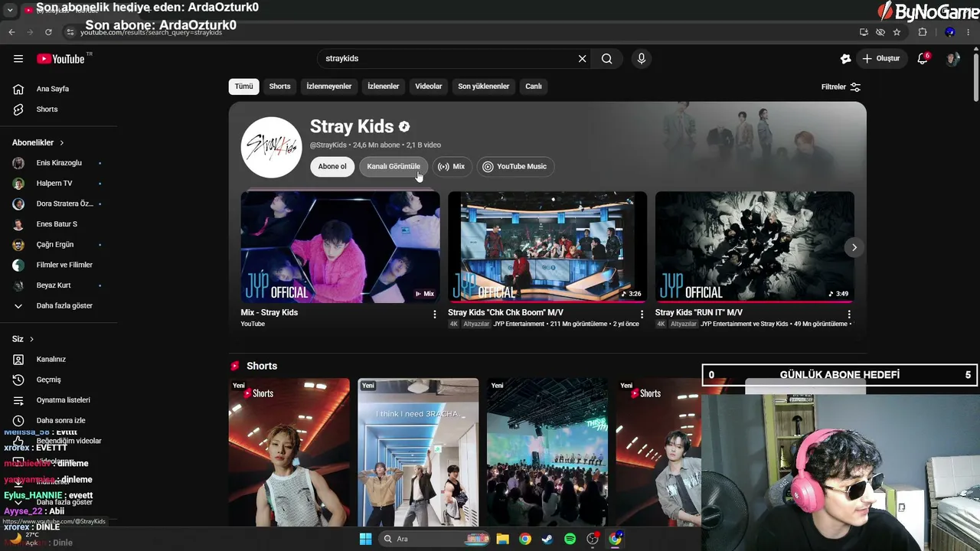
Task: Click the Windows taskbar Ara search box
Action: coord(435,539)
